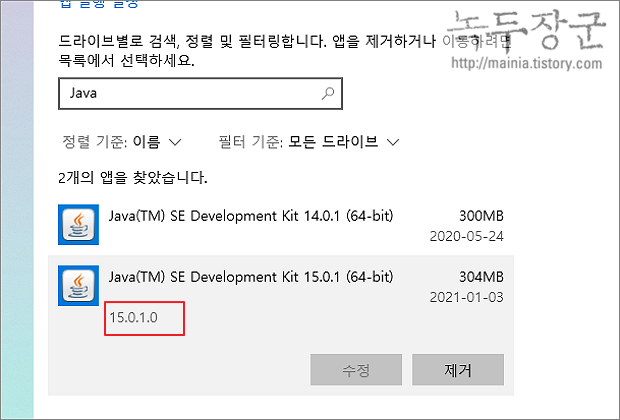This screenshot has height=420, width=620.
Task: Open the 필터 기준 모든 드라이브 dropdown
Action: click(309, 142)
